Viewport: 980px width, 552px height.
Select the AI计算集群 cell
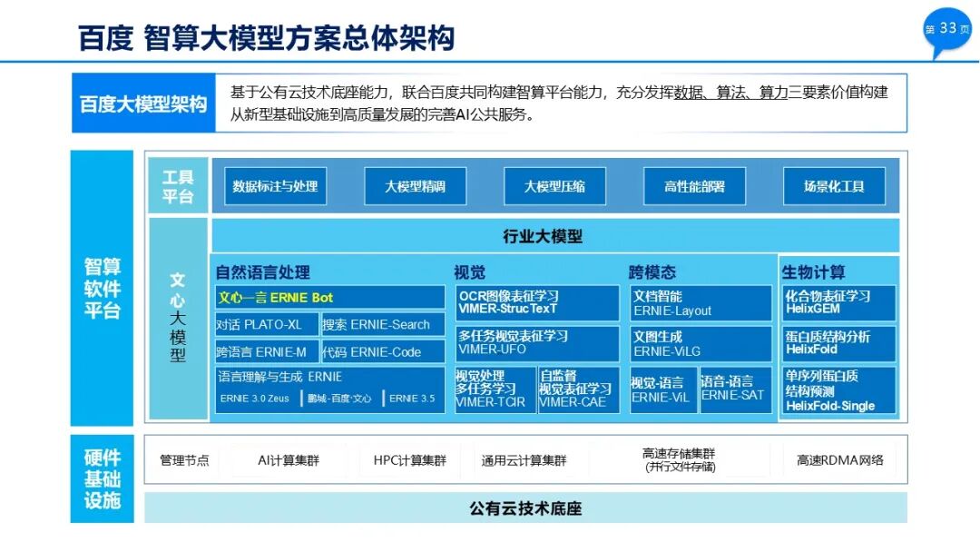tap(289, 460)
